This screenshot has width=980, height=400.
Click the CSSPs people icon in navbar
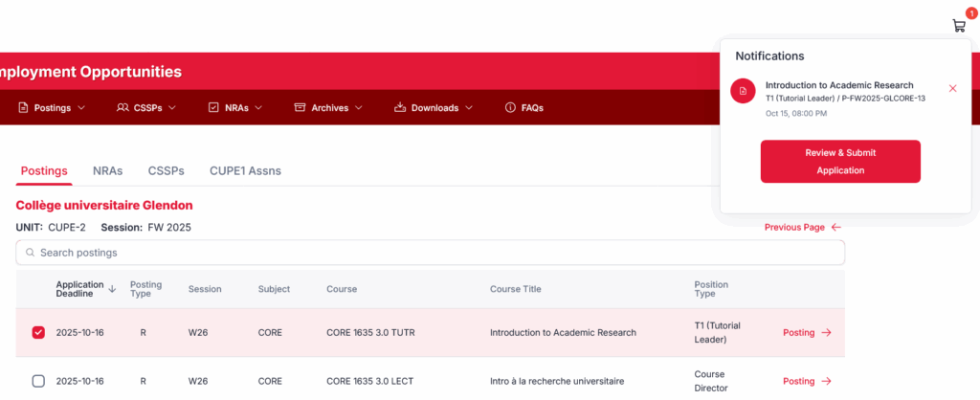[122, 107]
